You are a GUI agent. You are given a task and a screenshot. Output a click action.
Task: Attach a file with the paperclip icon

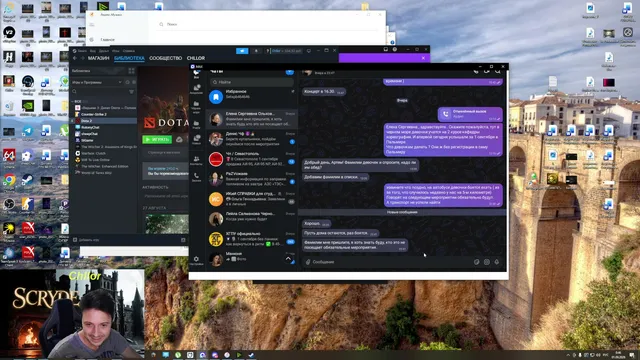point(308,262)
